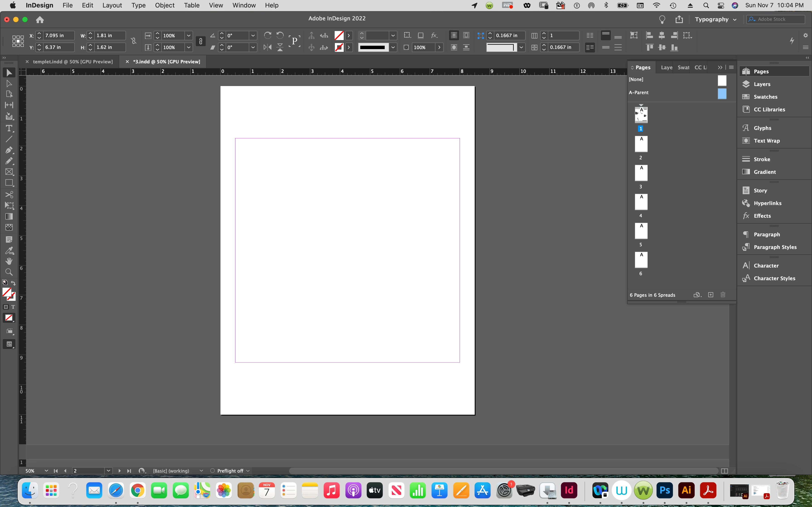Open the Typography workspace dropdown
Screen dimensions: 812x507
(715, 19)
